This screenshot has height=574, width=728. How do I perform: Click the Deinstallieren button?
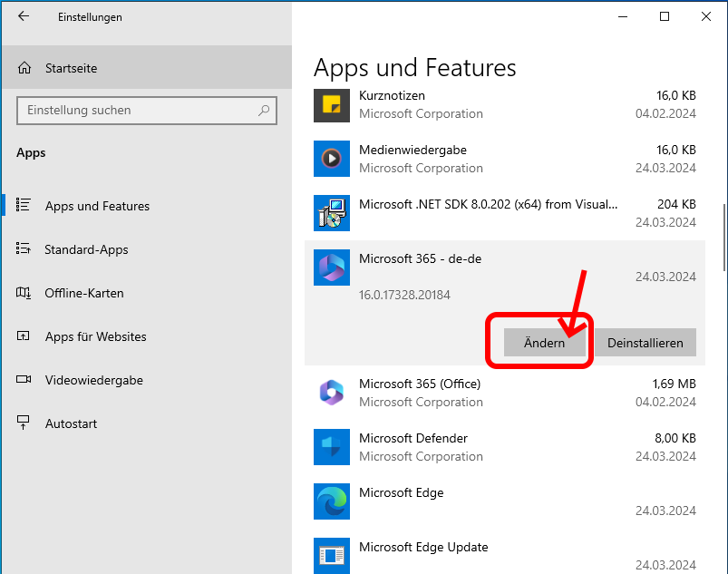click(645, 343)
